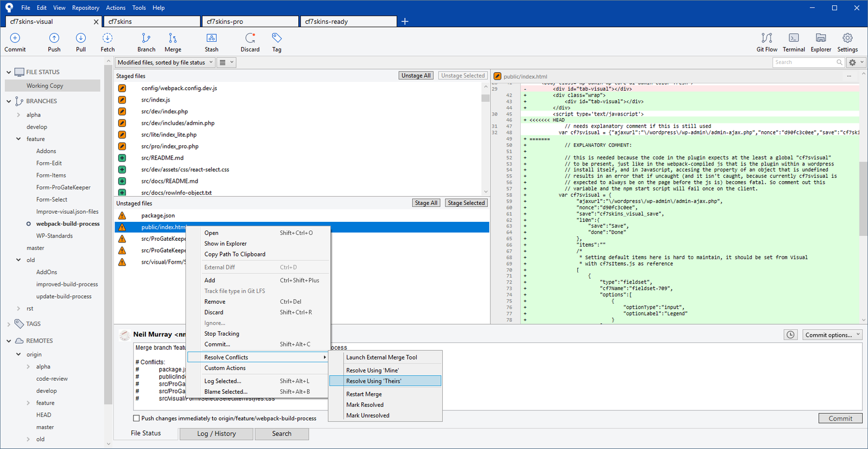The height and width of the screenshot is (449, 868).
Task: Click the Push toolbar icon
Action: (54, 42)
